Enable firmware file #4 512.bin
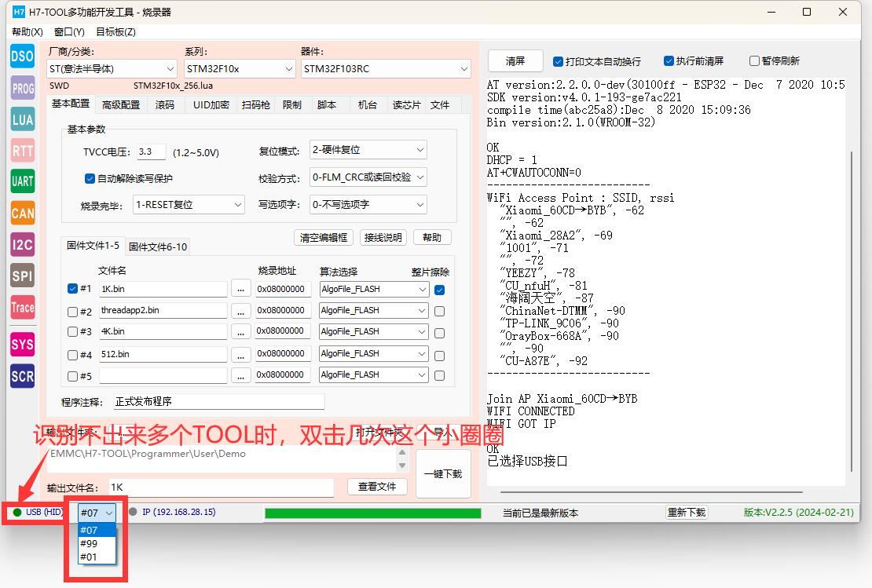This screenshot has height=588, width=872. [x=72, y=355]
